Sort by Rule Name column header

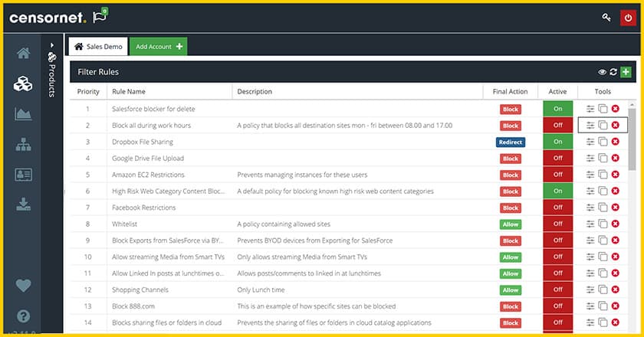click(x=129, y=92)
